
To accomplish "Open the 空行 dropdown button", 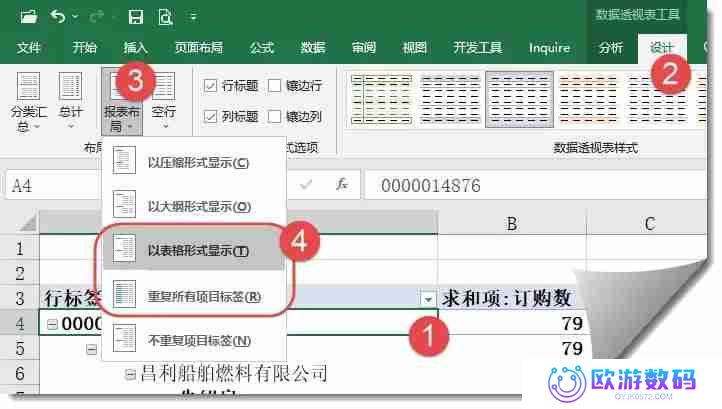I will click(163, 101).
